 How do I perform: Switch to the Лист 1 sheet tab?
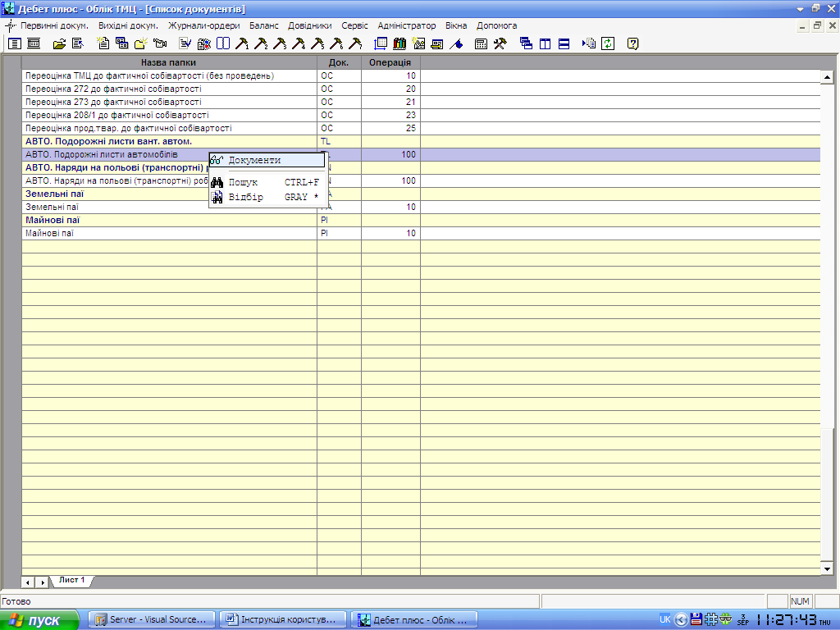(x=72, y=580)
